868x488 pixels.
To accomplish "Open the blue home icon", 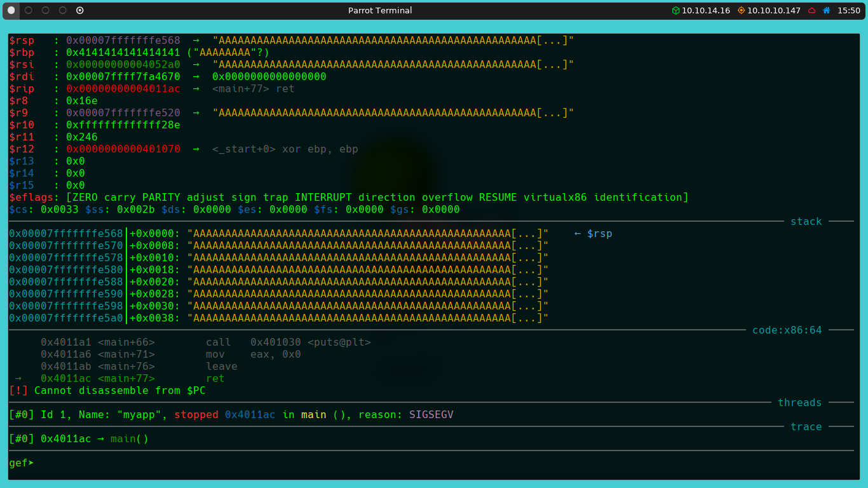I will tap(827, 11).
